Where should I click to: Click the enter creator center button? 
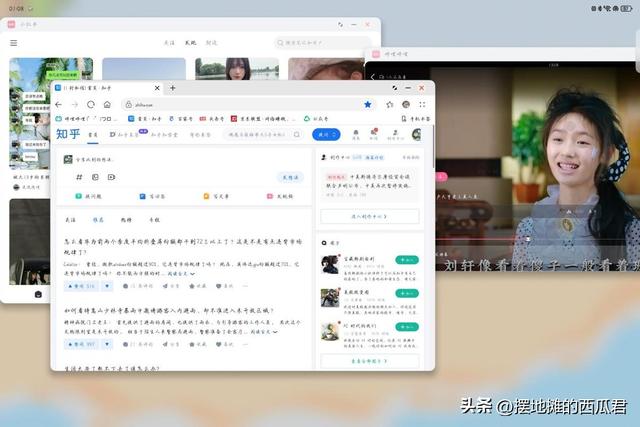pos(369,216)
